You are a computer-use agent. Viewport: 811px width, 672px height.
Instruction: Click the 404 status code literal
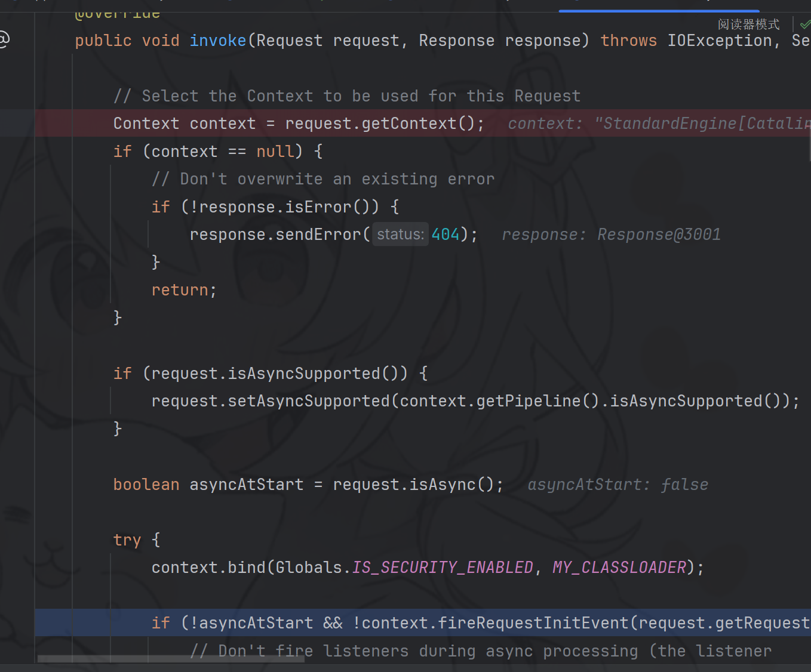point(446,235)
